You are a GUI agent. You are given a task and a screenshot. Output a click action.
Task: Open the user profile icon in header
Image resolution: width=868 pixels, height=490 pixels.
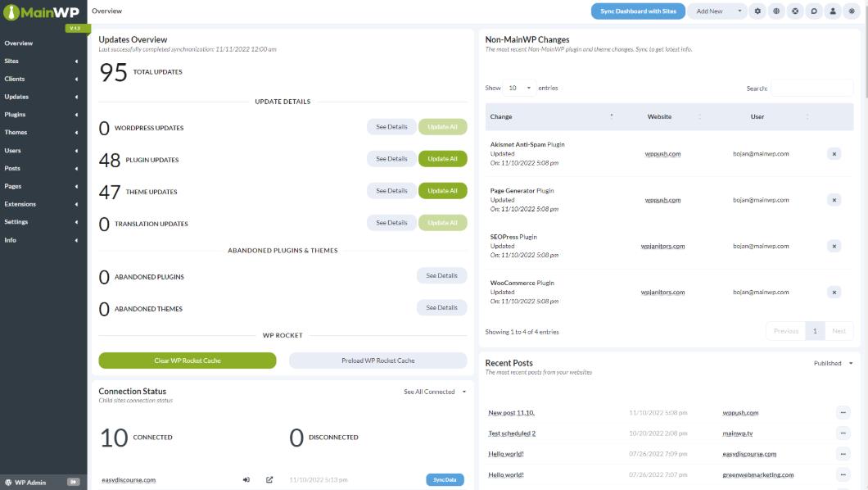click(833, 11)
